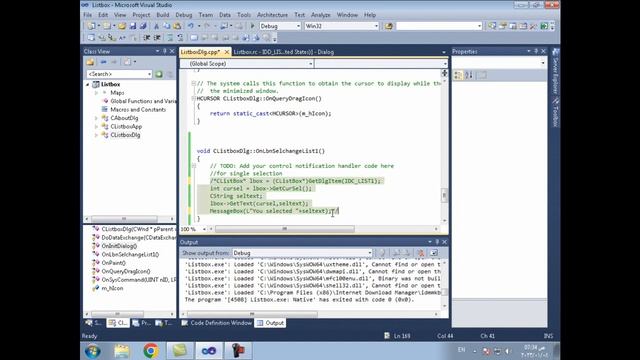The width and height of the screenshot is (640, 360).
Task: Click the green Class View search go button
Action: tap(159, 74)
